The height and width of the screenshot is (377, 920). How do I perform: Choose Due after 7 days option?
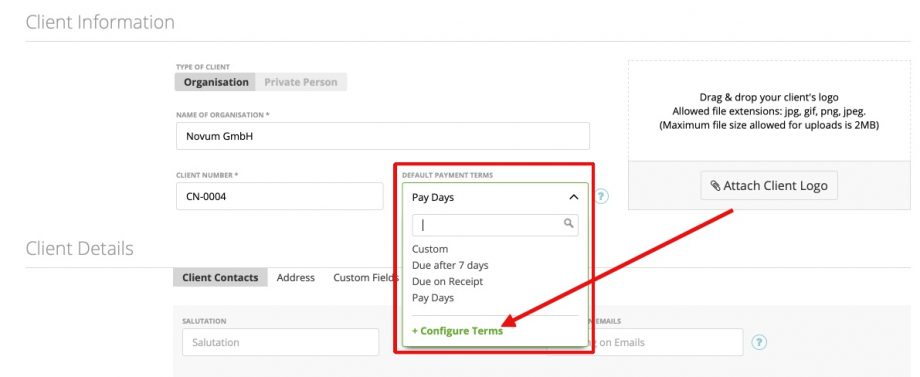point(450,265)
